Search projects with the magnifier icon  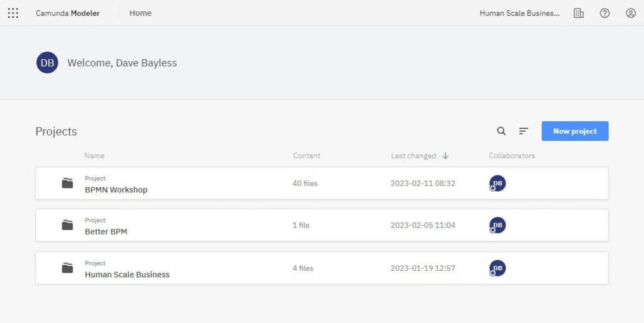[x=501, y=131]
